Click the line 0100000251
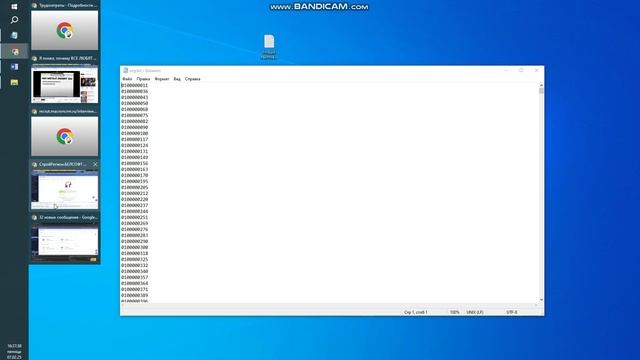Viewport: 640px width, 360px height. point(135,217)
